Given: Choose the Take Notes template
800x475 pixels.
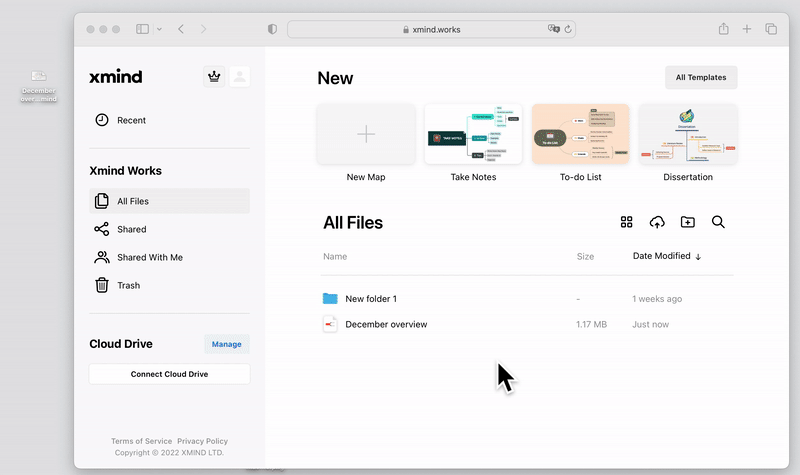Looking at the screenshot, I should (x=473, y=134).
